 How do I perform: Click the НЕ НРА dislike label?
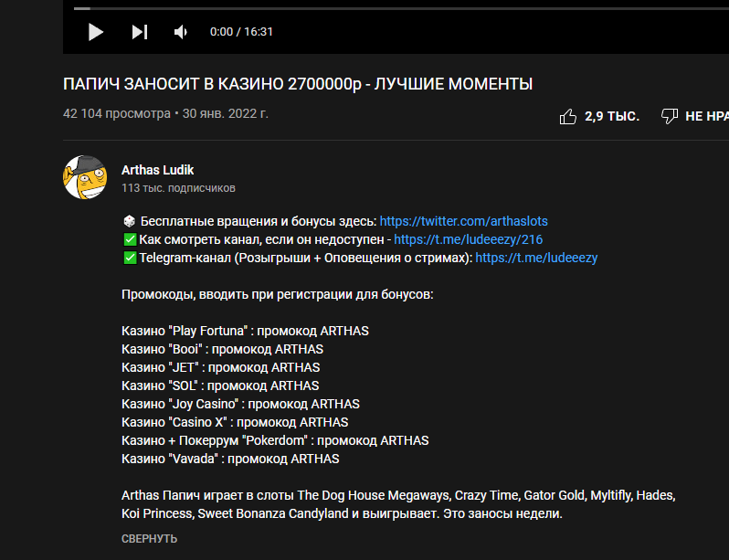(706, 116)
